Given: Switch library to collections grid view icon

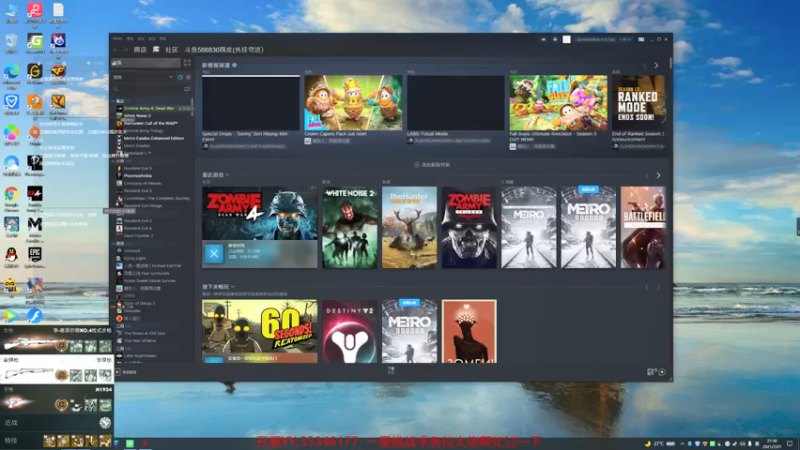Looking at the screenshot, I should (187, 63).
